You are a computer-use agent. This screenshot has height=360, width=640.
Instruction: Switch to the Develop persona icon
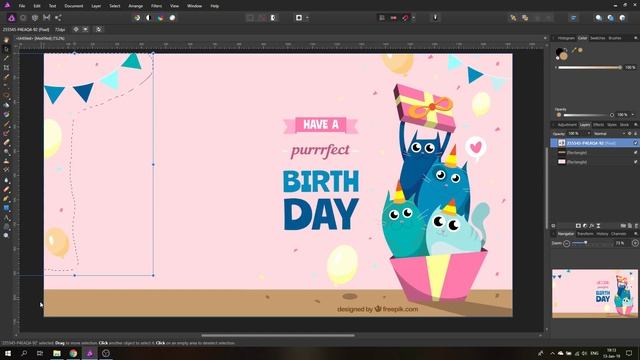[x=35, y=18]
